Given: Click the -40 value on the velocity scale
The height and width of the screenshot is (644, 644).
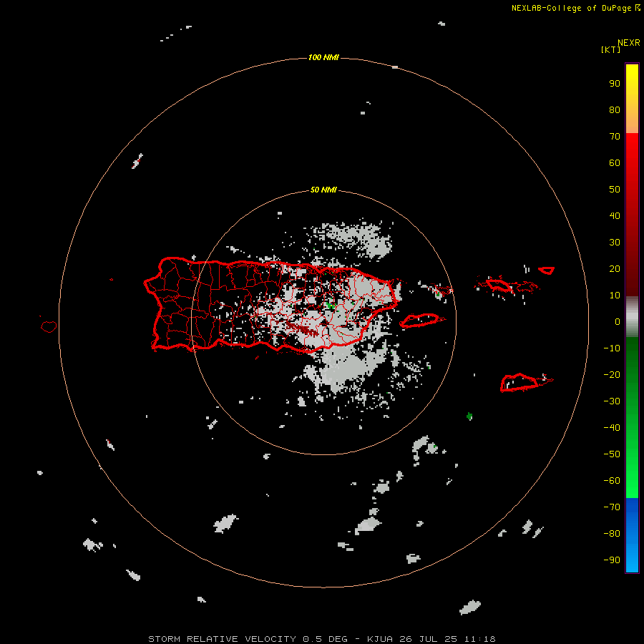Looking at the screenshot, I should tap(612, 428).
